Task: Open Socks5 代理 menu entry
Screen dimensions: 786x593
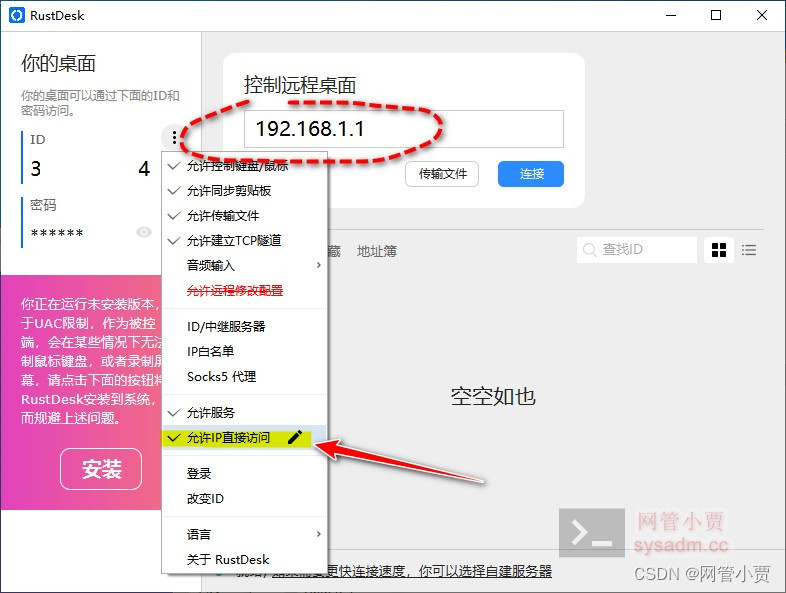Action: pyautogui.click(x=245, y=376)
